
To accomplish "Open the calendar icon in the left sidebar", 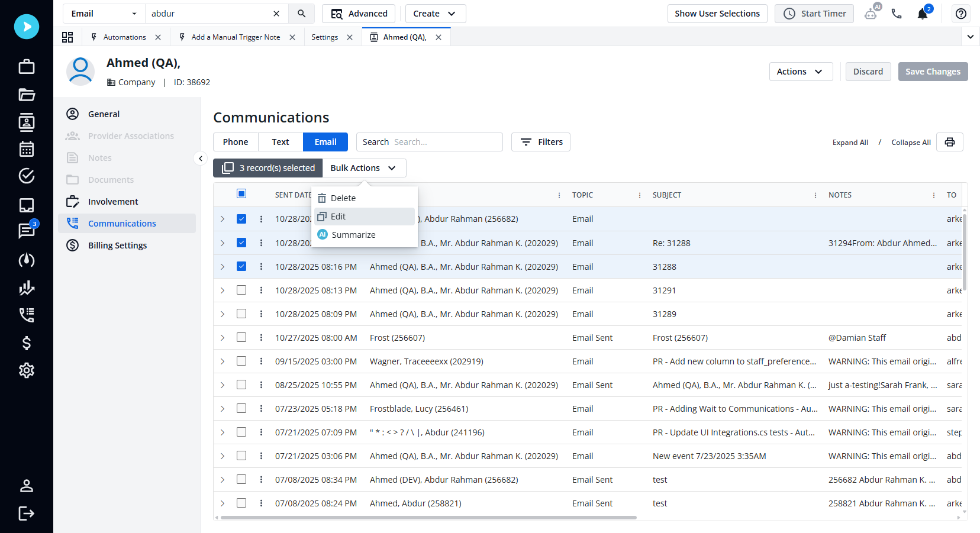I will pos(26,149).
